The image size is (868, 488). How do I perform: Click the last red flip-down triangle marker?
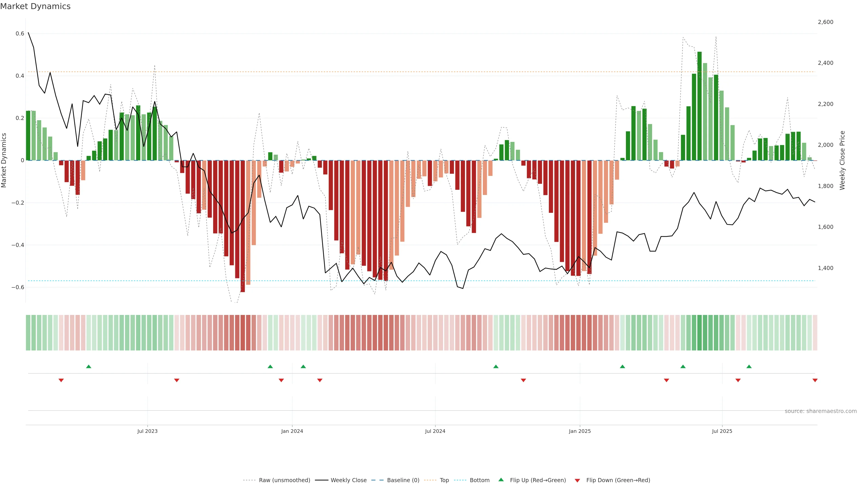coord(815,380)
